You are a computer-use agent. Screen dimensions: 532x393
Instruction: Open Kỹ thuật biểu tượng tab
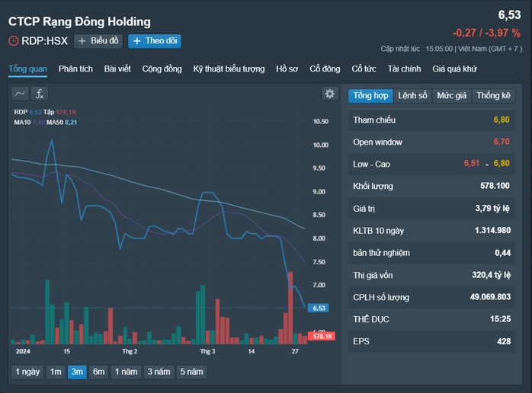(x=229, y=69)
